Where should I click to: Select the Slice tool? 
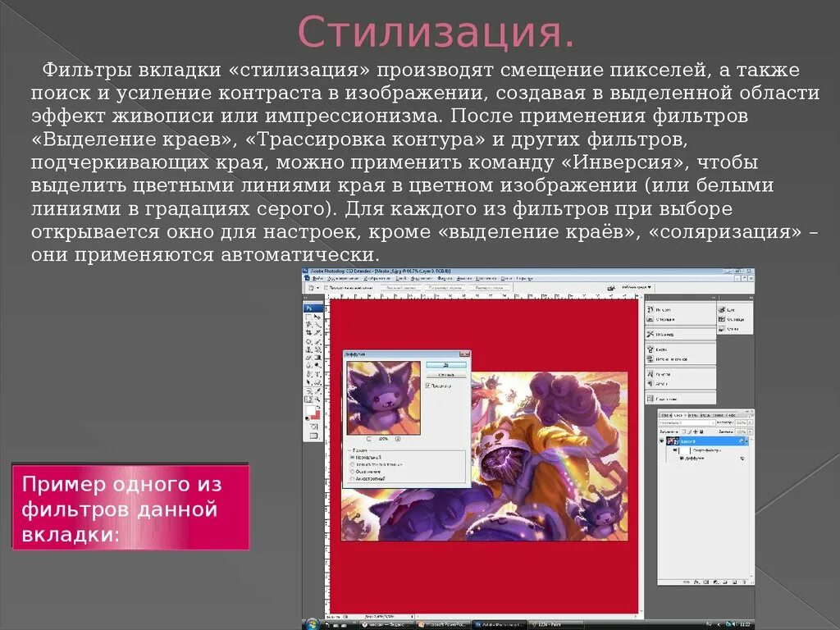(x=317, y=333)
